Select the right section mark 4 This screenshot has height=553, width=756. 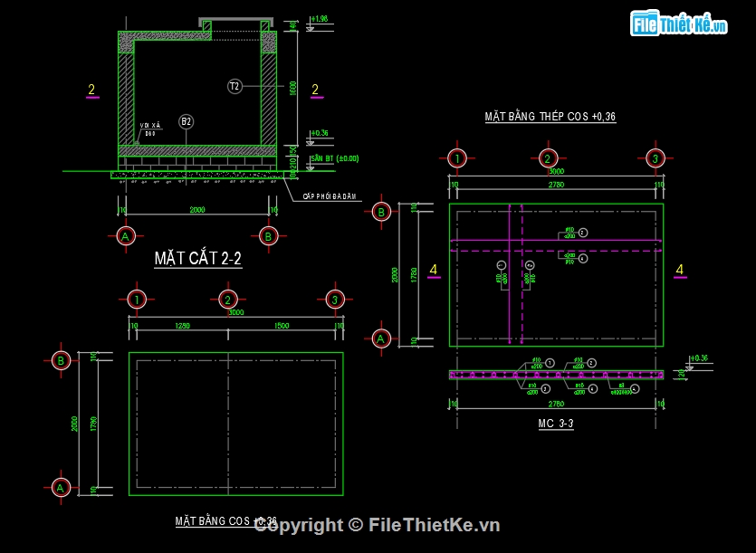(680, 270)
